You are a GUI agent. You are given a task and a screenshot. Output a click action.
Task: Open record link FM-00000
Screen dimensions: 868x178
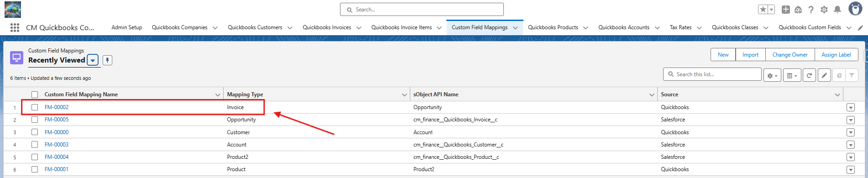(x=57, y=132)
